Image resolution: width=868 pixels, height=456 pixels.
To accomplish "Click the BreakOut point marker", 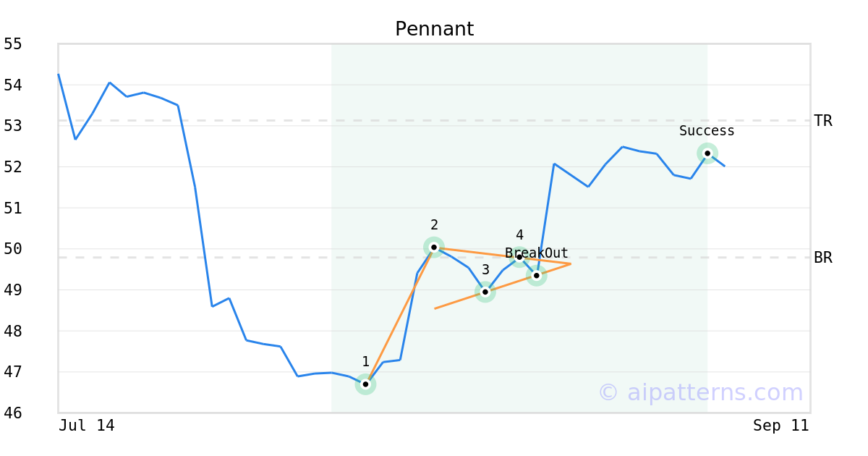I will pos(536,275).
